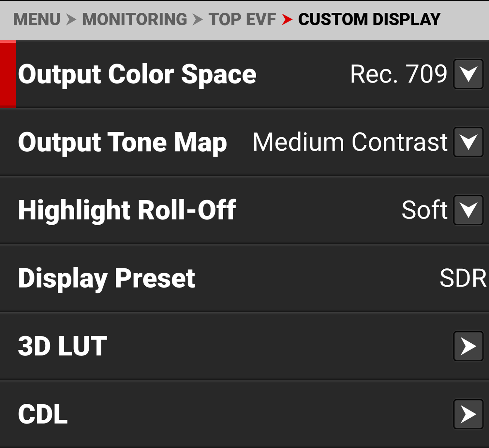Navigate to MONITORING in breadcrumb

134,19
